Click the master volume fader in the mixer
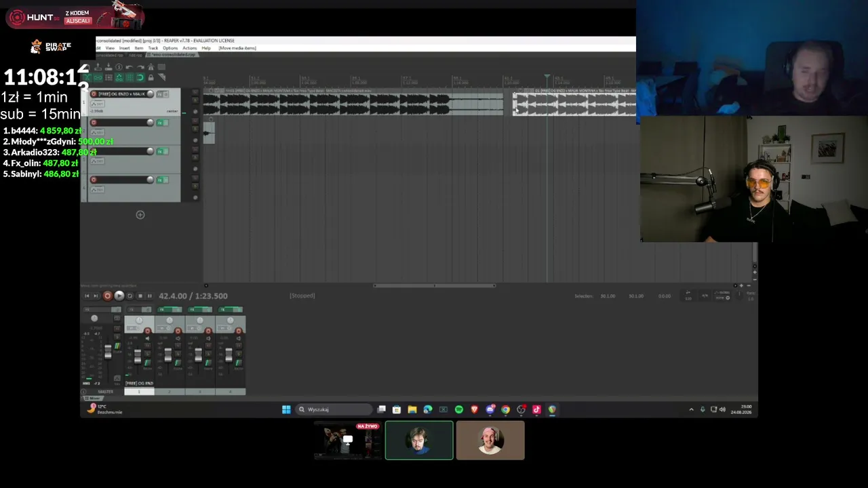The height and width of the screenshot is (488, 868). click(107, 351)
